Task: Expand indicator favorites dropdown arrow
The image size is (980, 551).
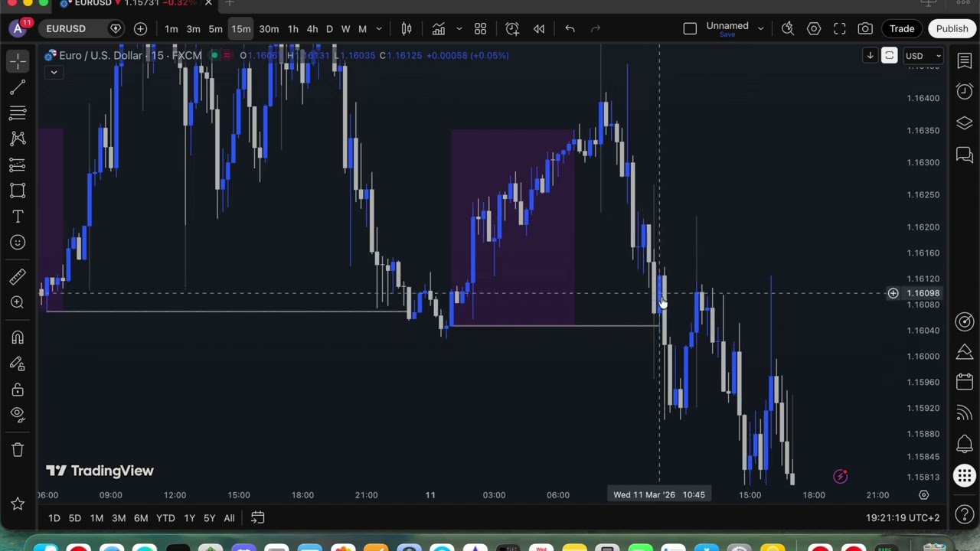Action: click(459, 28)
